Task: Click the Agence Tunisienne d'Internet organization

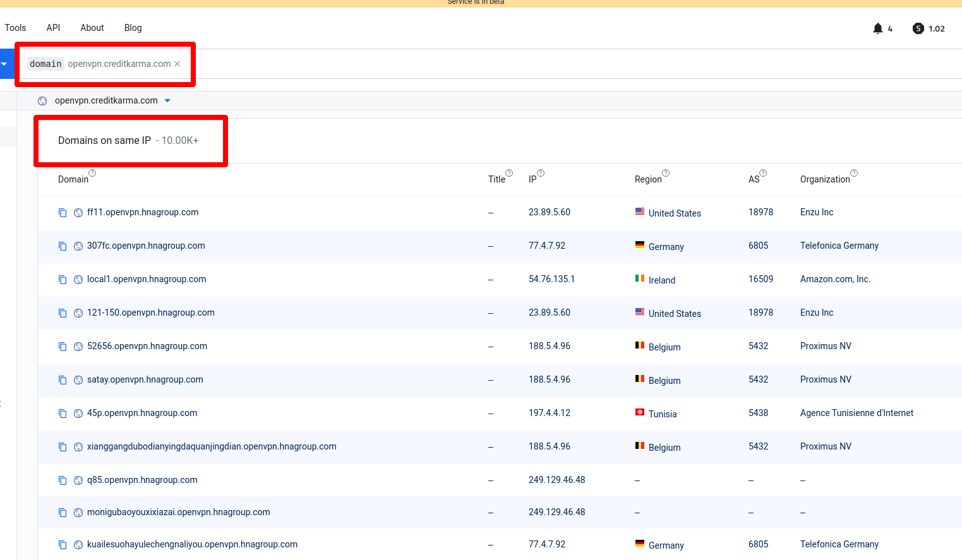Action: [x=857, y=413]
